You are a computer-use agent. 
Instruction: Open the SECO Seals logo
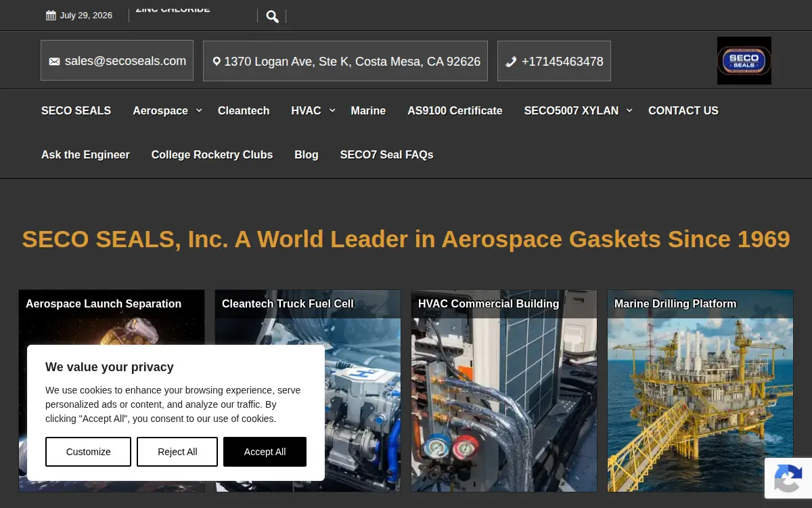click(x=744, y=60)
